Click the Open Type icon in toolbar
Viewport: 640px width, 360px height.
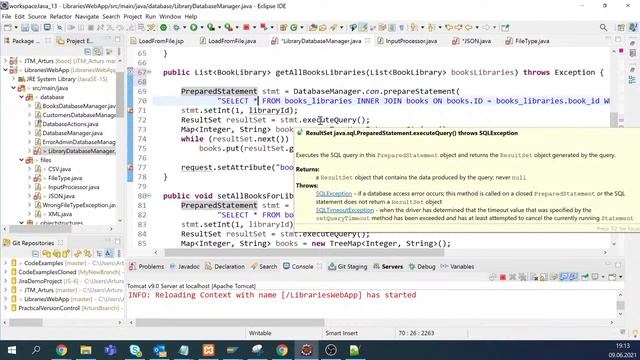coord(313,27)
